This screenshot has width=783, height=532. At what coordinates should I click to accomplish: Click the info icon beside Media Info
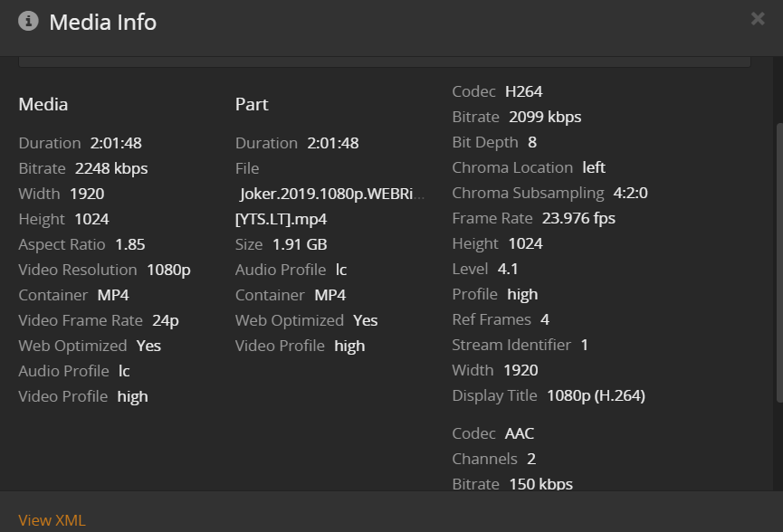[x=28, y=21]
